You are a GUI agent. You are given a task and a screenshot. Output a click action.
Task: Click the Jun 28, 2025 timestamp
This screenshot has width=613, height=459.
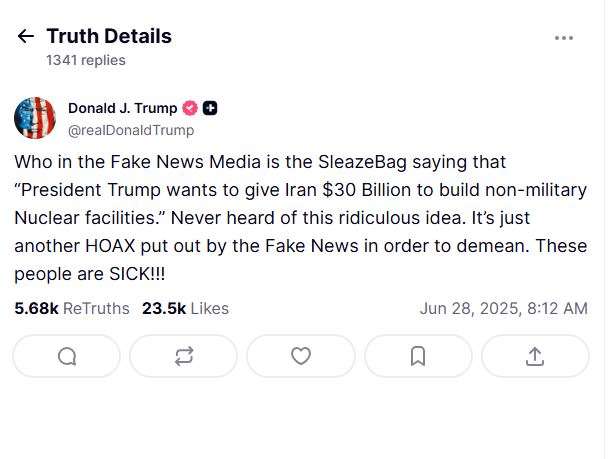point(503,309)
